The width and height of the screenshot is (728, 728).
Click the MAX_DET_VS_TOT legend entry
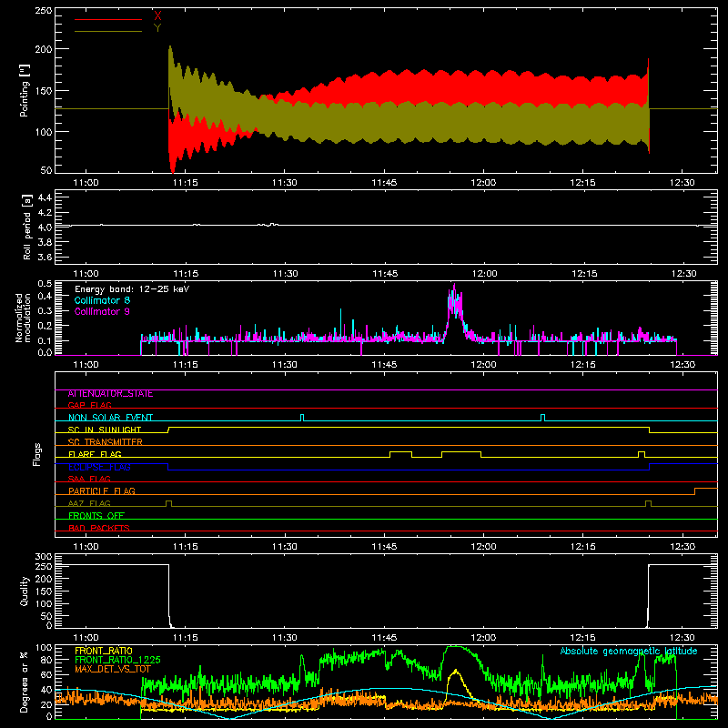113,669
